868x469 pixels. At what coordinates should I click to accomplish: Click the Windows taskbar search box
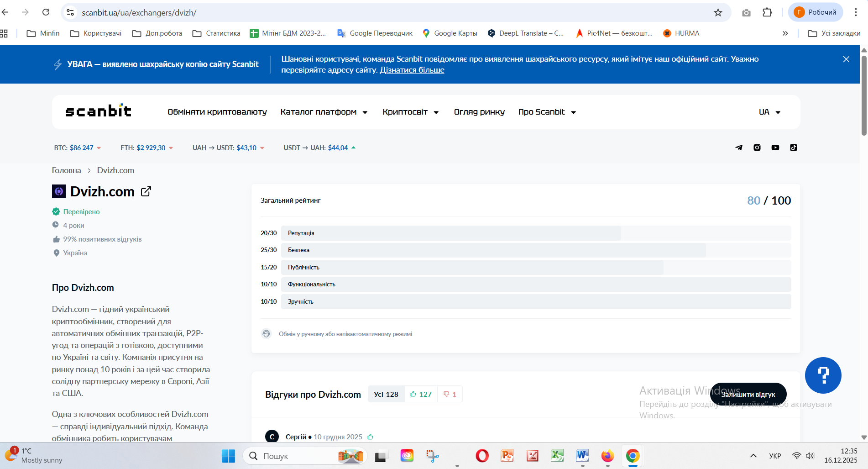coord(305,456)
